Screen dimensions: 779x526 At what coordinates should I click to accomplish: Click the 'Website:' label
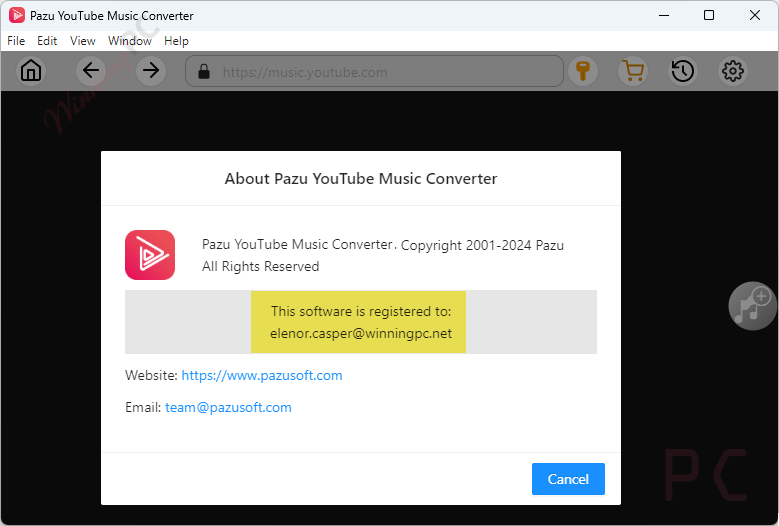(x=151, y=375)
